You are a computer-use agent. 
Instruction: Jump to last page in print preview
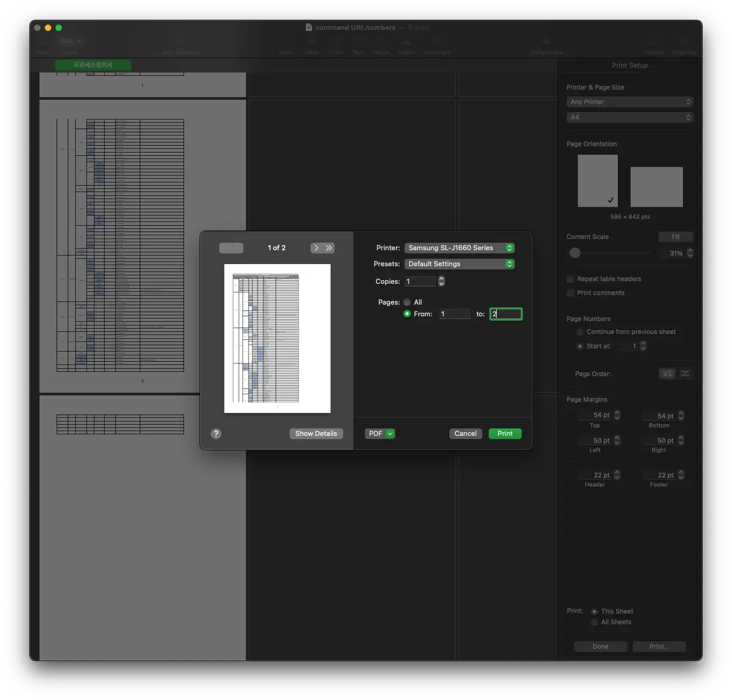tap(329, 248)
